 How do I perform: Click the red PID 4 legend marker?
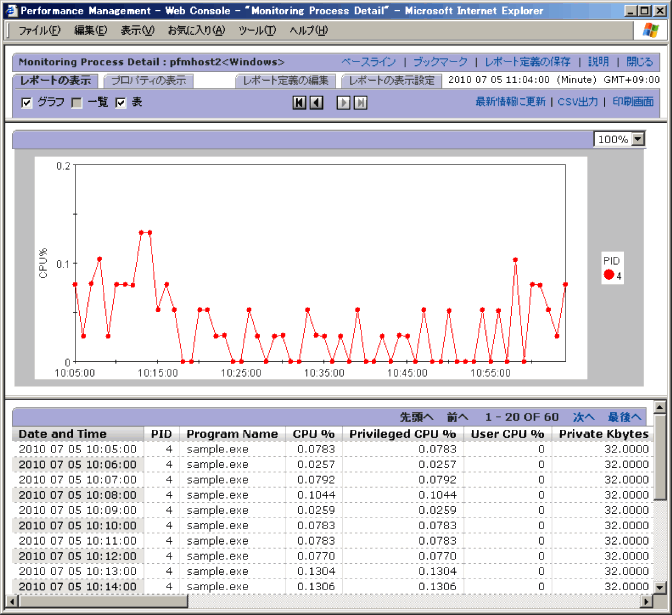(609, 275)
